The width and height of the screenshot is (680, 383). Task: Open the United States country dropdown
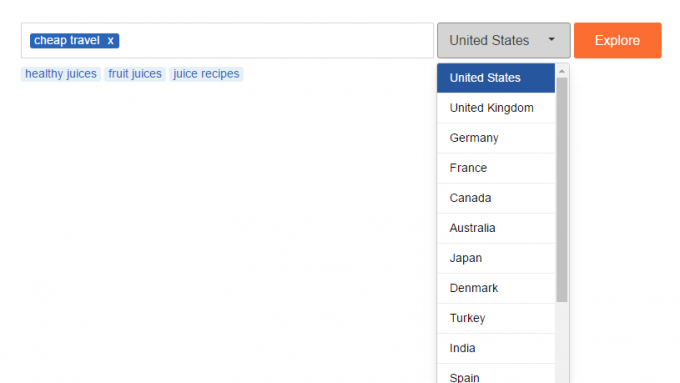tap(503, 40)
